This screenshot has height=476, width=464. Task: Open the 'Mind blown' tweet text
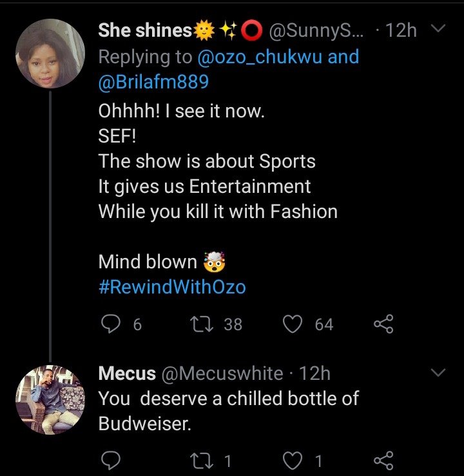[147, 262]
